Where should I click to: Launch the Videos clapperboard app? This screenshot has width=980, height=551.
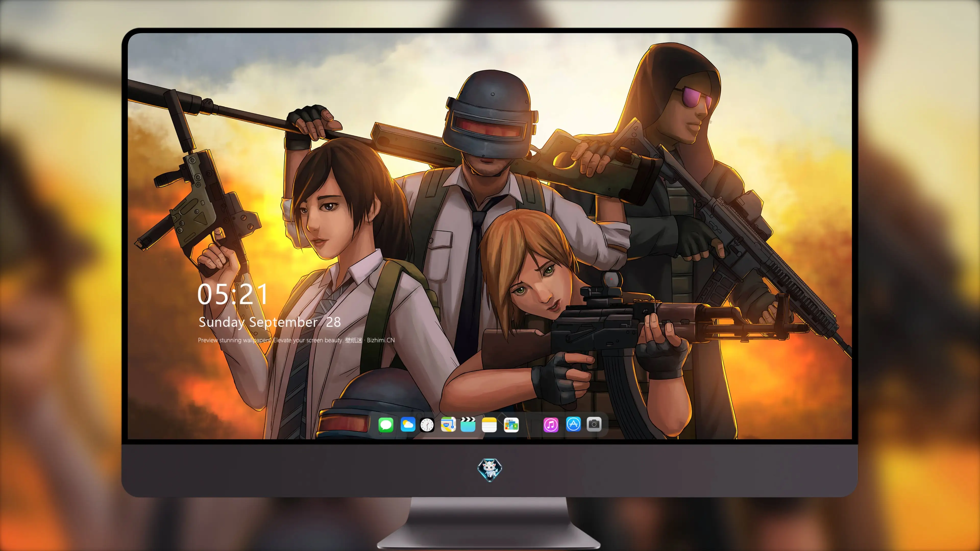[x=468, y=424]
